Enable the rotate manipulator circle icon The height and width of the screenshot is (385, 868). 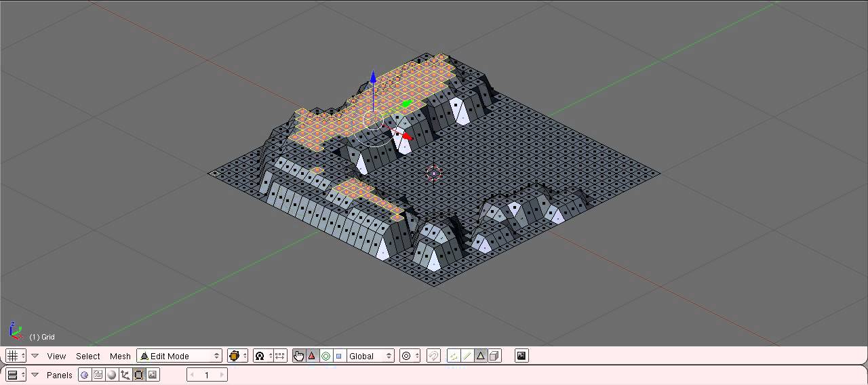[325, 356]
